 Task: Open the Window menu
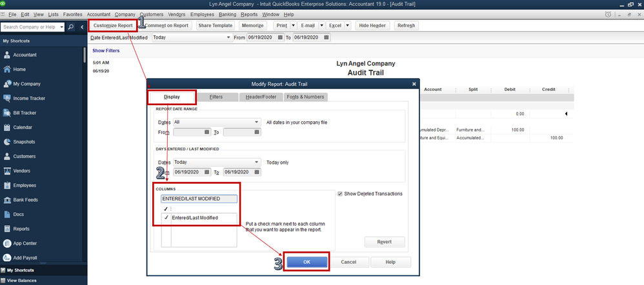pyautogui.click(x=270, y=14)
